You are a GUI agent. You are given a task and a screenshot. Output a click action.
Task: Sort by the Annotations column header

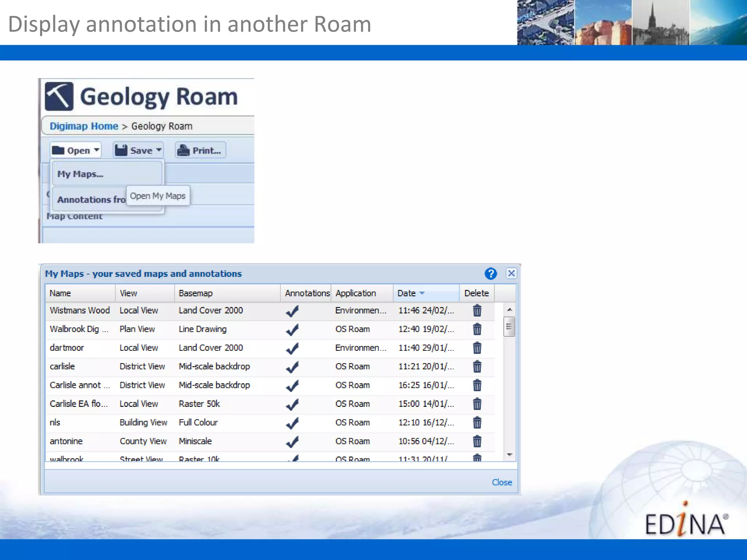(x=306, y=293)
